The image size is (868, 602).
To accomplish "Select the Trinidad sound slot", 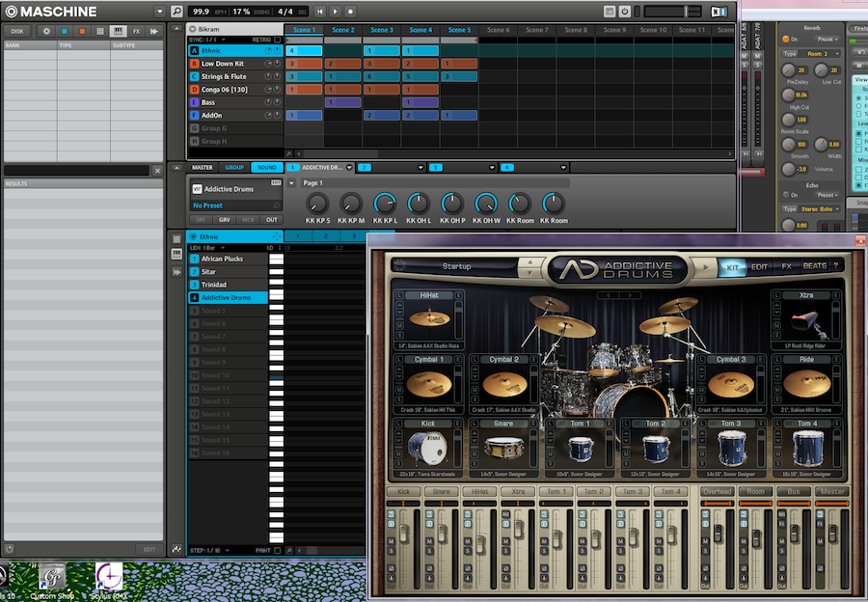I will tap(228, 285).
